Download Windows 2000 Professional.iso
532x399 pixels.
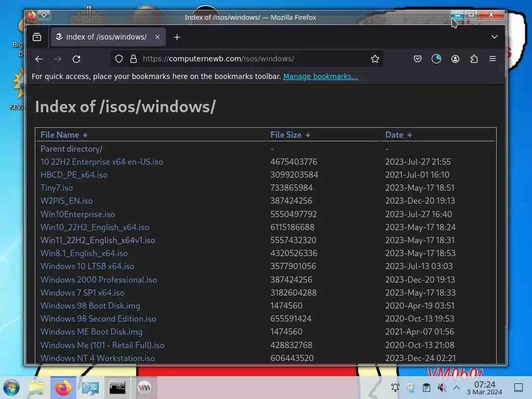pos(98,280)
